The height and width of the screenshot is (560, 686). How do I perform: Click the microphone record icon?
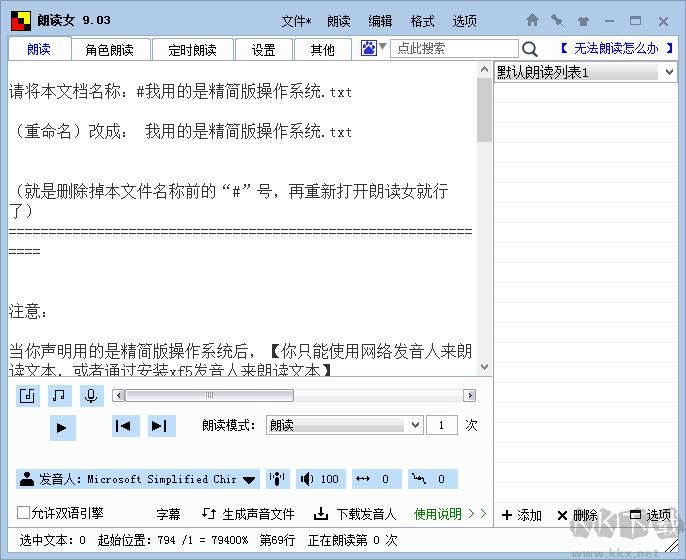[x=91, y=396]
